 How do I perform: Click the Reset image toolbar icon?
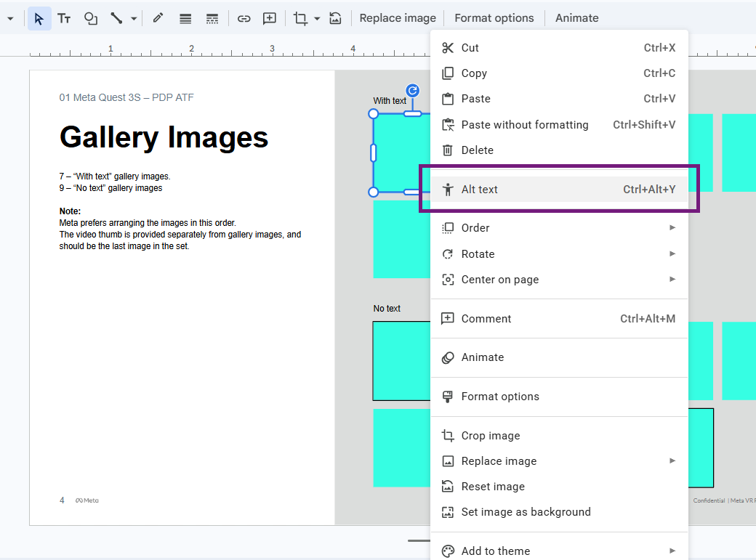[335, 18]
